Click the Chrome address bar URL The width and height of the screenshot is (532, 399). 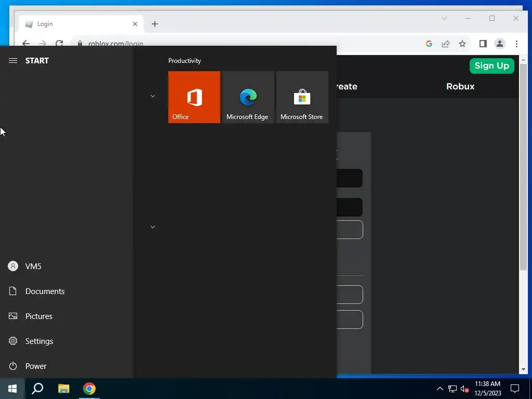pyautogui.click(x=116, y=44)
